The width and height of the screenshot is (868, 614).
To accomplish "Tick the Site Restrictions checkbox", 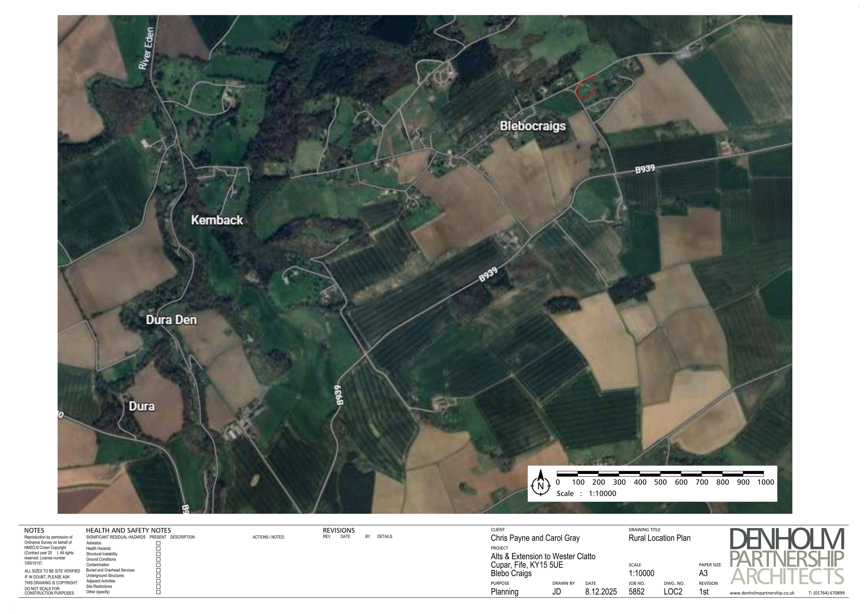I will tap(158, 587).
